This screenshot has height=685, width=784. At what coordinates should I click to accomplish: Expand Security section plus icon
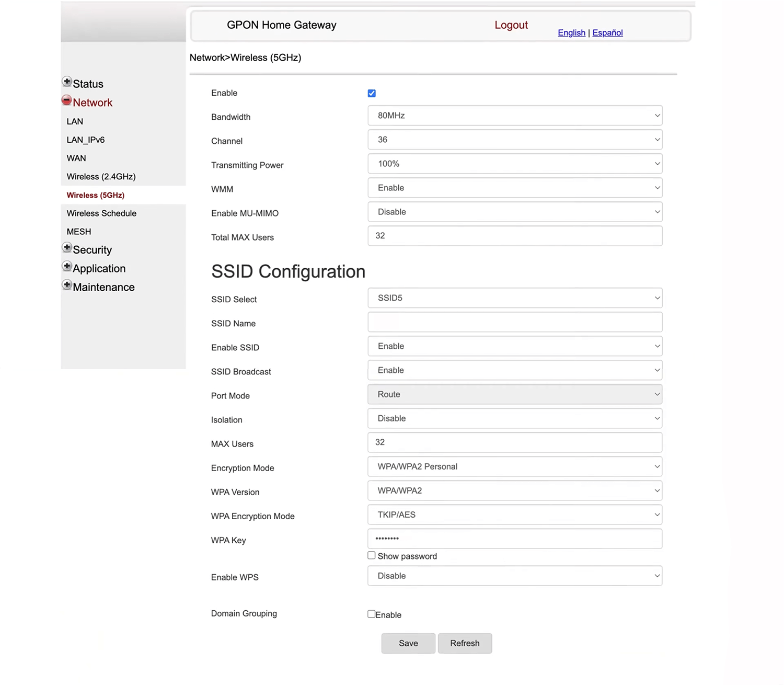(67, 248)
